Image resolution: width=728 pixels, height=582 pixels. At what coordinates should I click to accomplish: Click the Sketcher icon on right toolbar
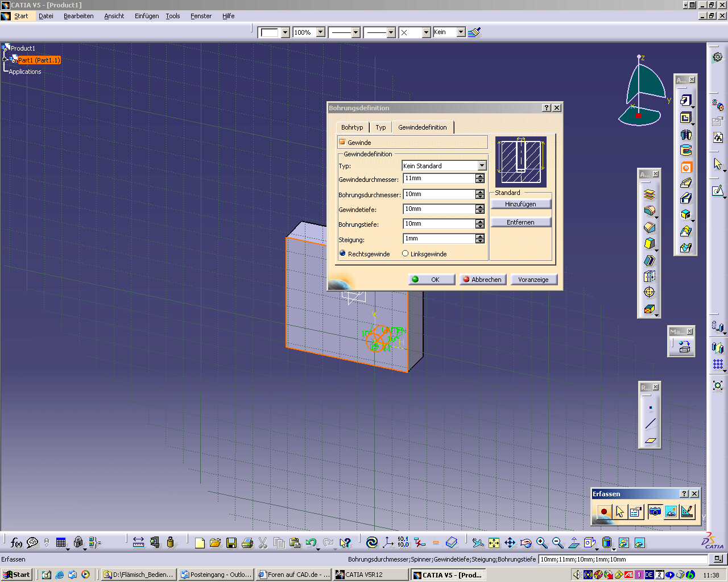tap(718, 190)
